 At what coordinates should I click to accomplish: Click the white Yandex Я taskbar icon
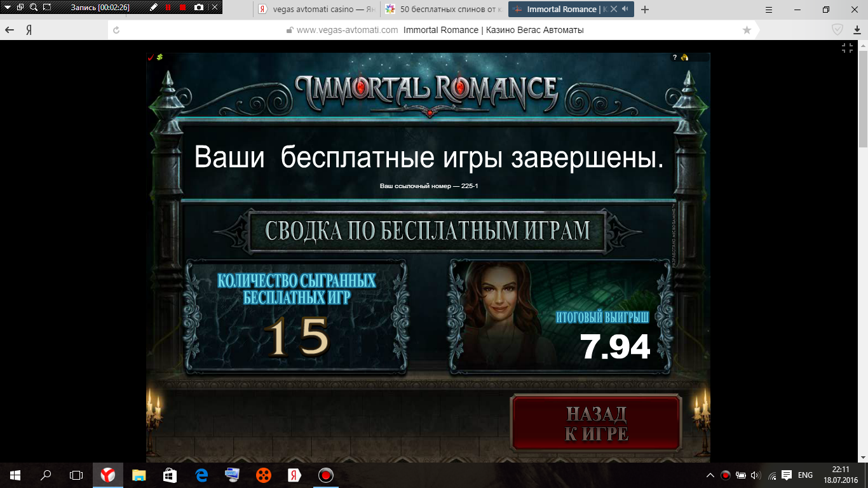click(294, 475)
